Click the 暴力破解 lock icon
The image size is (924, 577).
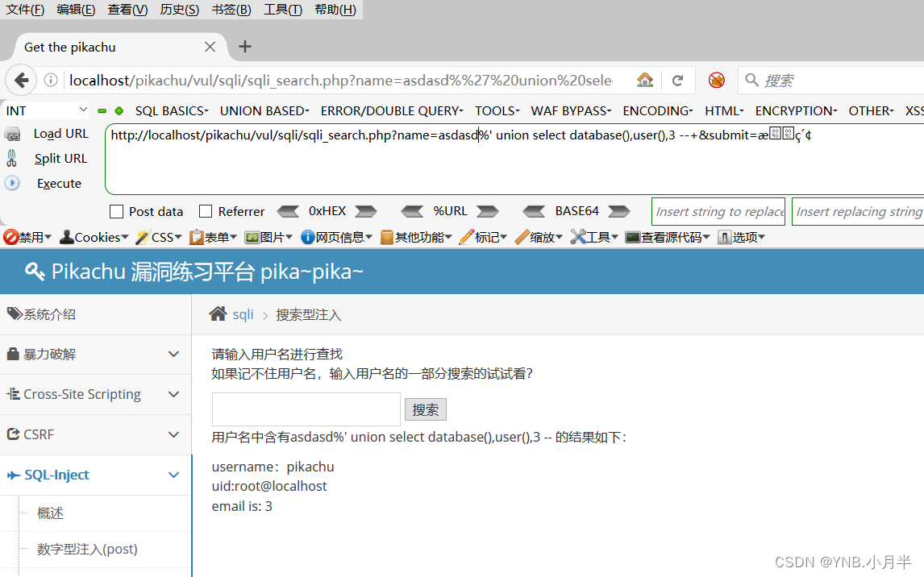coord(13,354)
